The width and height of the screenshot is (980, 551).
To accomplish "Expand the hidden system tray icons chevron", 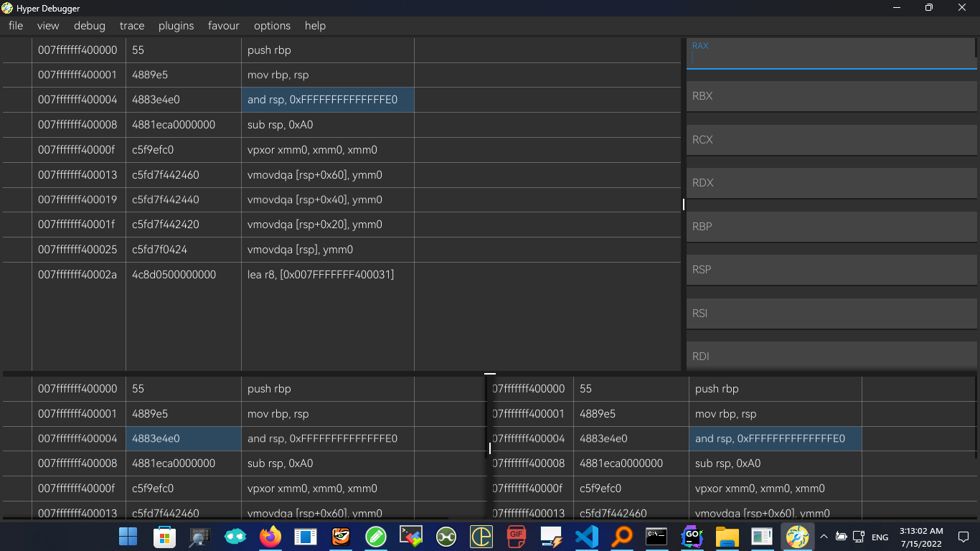I will [x=824, y=536].
